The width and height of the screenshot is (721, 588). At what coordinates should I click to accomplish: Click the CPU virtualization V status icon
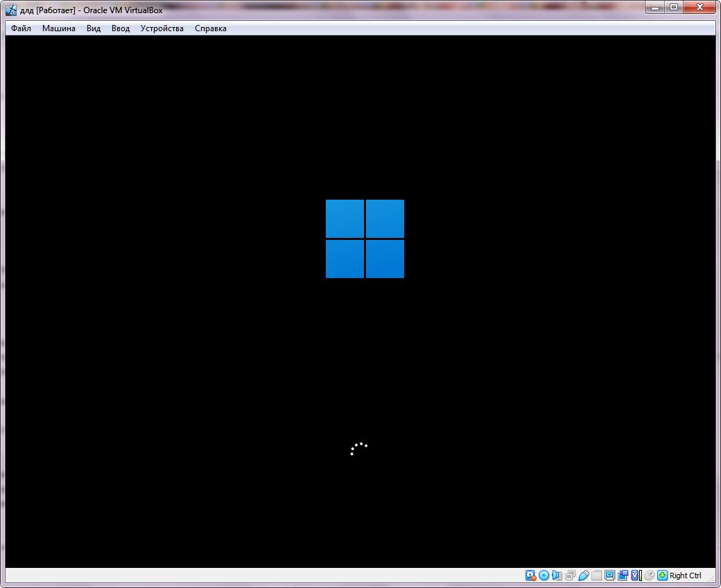click(x=636, y=575)
